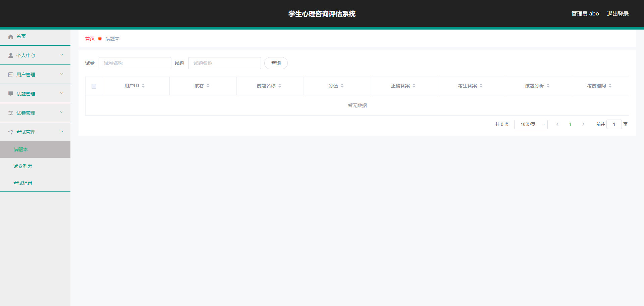Click the 暂无数据 empty message
The width and height of the screenshot is (644, 306).
(357, 105)
